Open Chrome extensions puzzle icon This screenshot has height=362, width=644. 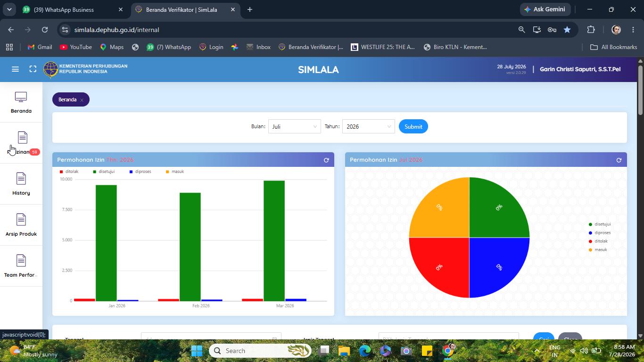pos(591,30)
